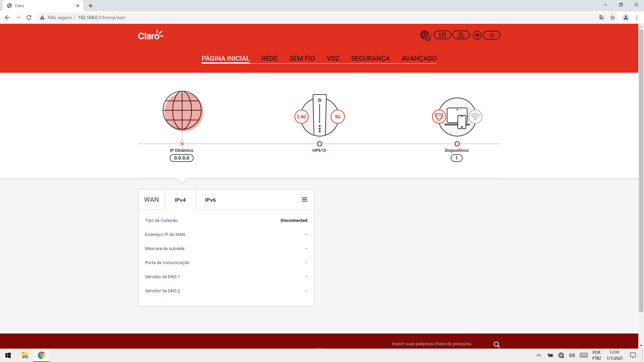Select the HP610 router icon

pos(320,115)
